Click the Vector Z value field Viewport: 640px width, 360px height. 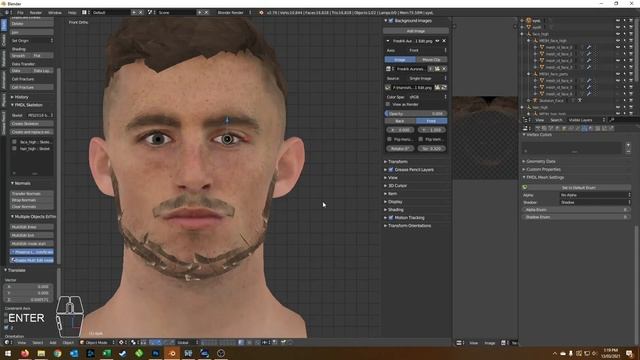[29, 300]
